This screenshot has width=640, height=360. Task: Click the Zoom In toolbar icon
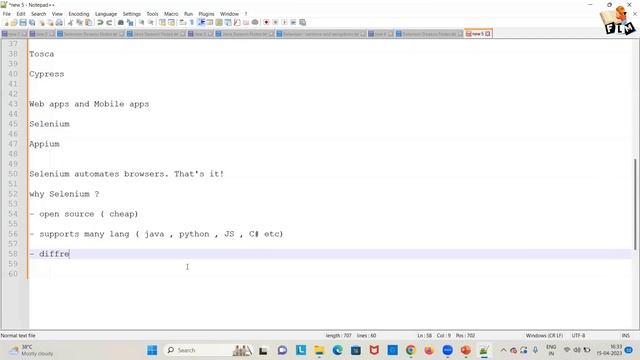tap(142, 22)
